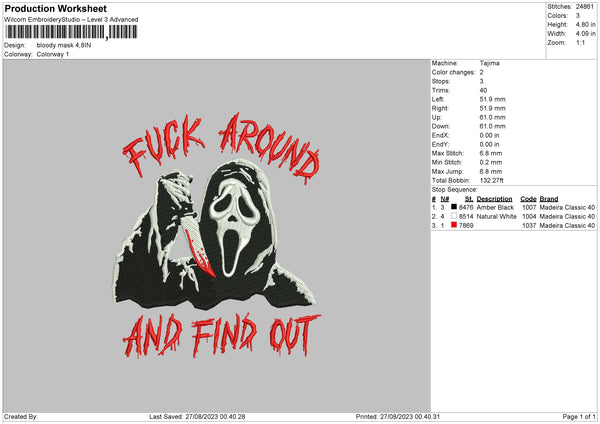Click the 'Up:' measurement label
600x424 pixels.
[437, 117]
